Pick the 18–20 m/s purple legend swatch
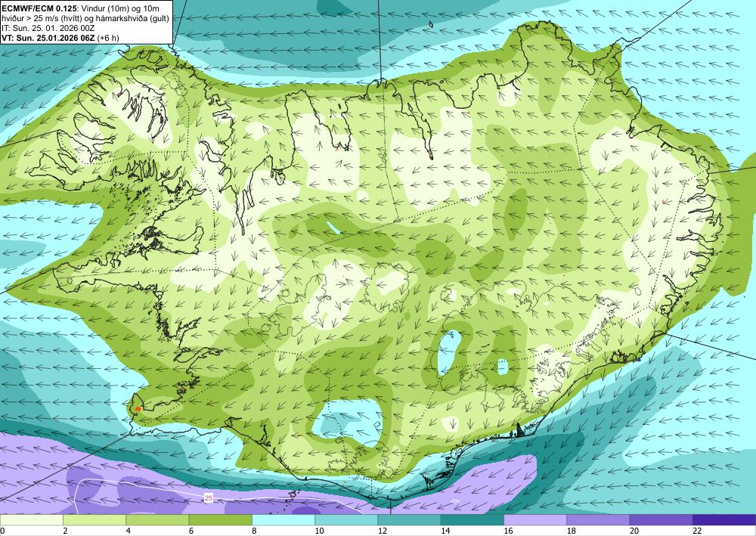Viewport: 756px width, 536px height. pos(598,520)
